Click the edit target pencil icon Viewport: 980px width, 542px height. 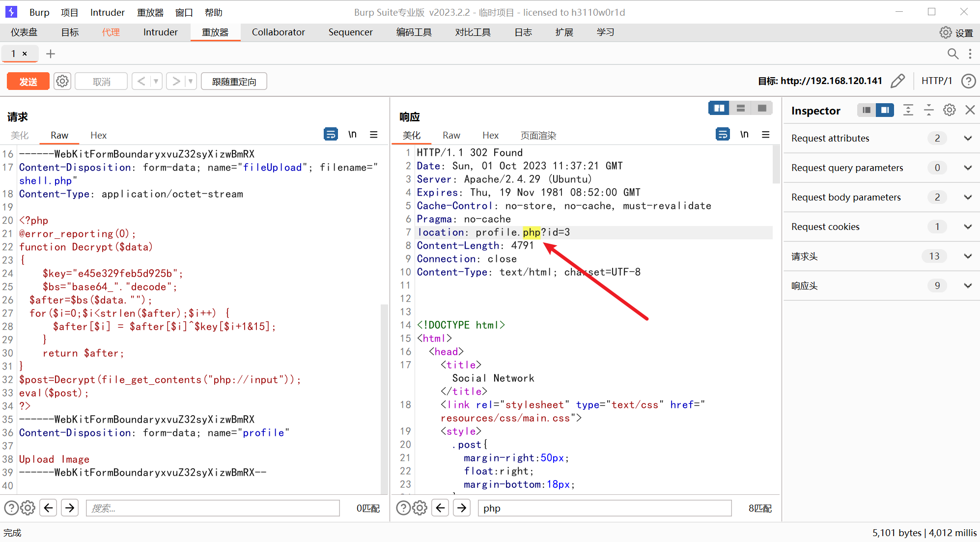click(x=897, y=81)
